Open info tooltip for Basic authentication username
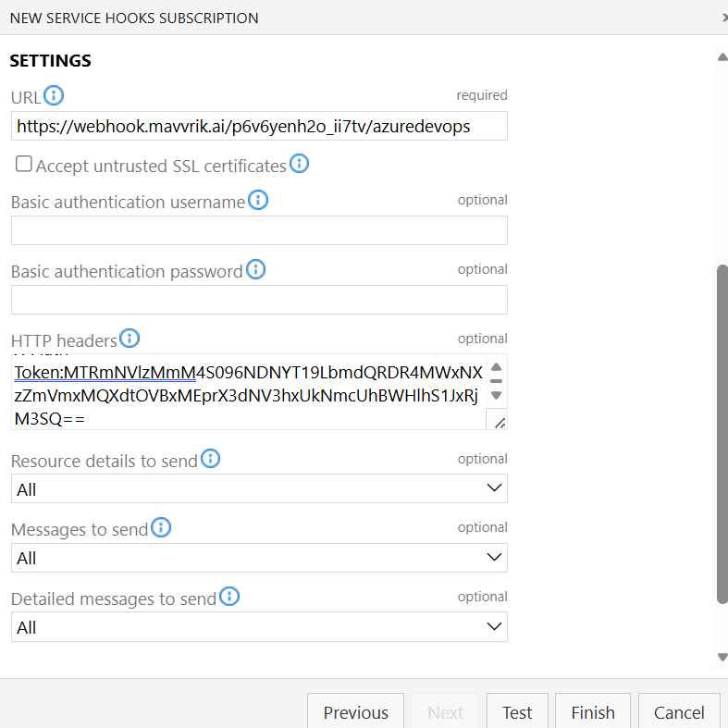Screen dimensions: 728x728 (x=258, y=200)
